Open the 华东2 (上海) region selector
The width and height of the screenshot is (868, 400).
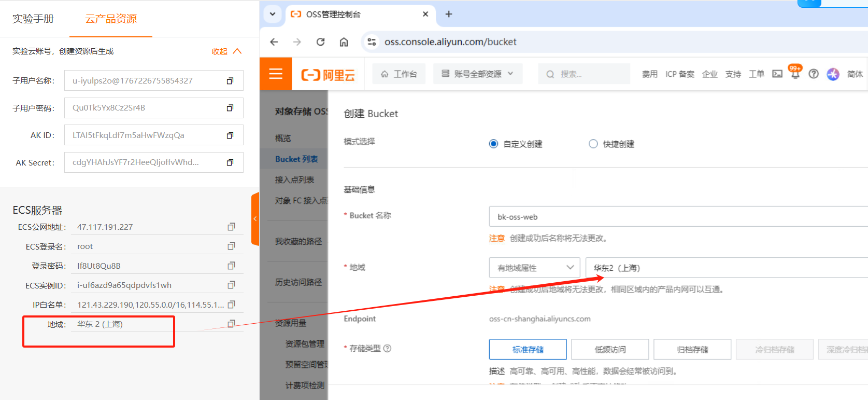pos(727,268)
